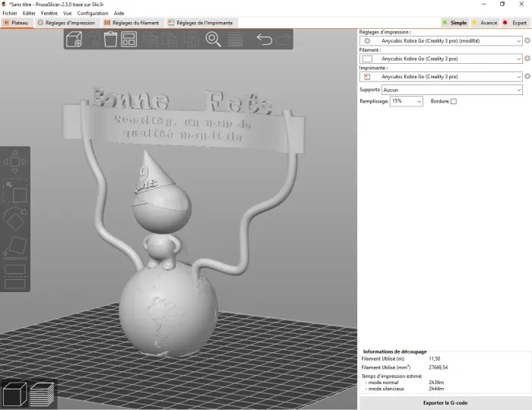The image size is (532, 410).
Task: Open the Configuration menu
Action: pyautogui.click(x=93, y=13)
